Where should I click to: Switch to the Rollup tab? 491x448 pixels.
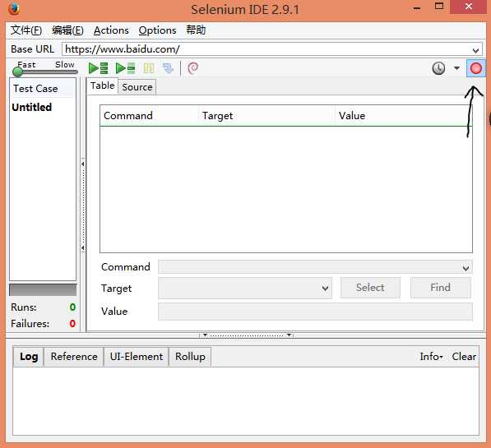(x=190, y=356)
